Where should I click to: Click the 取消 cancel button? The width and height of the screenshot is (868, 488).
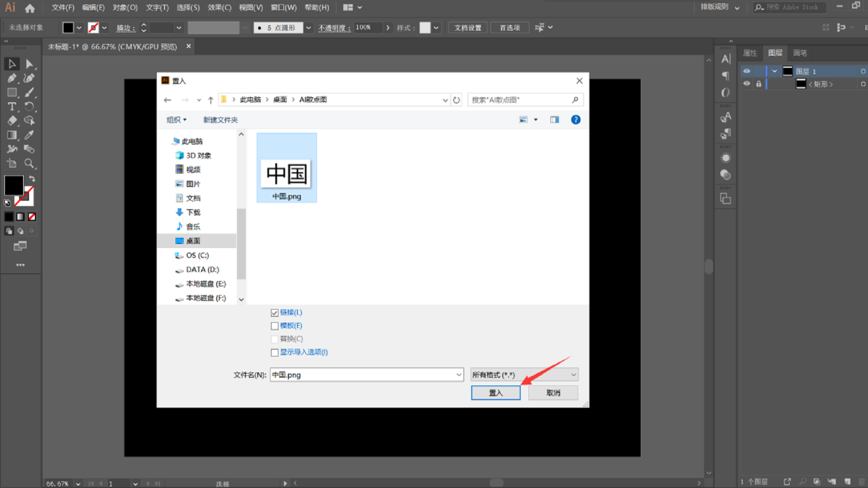(x=553, y=393)
